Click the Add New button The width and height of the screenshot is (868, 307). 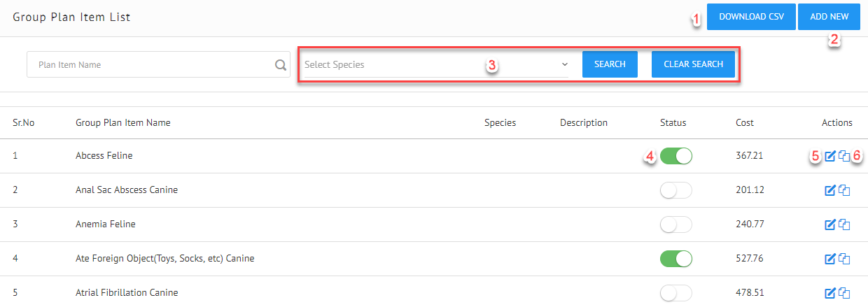coord(829,17)
